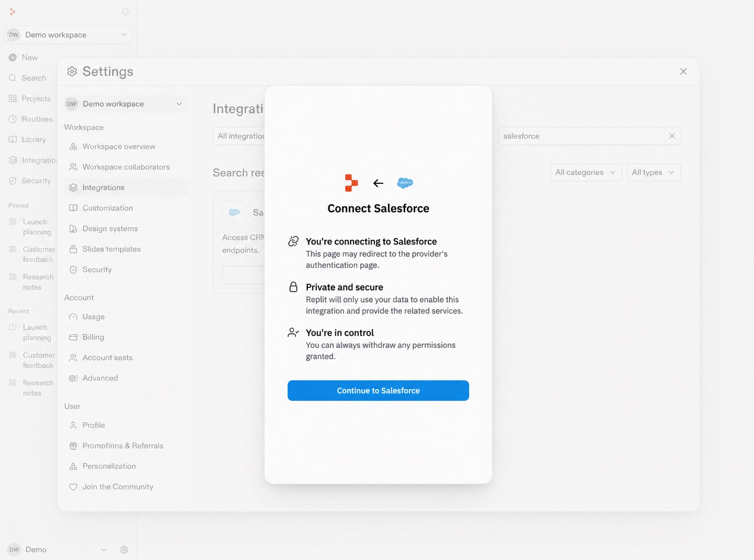Click the Account seats icon
Screen dimensions: 754x560
pos(73,357)
